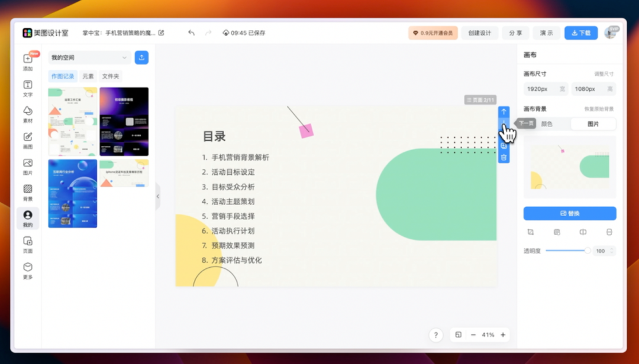Click the undo arrow in top toolbar

click(x=191, y=33)
